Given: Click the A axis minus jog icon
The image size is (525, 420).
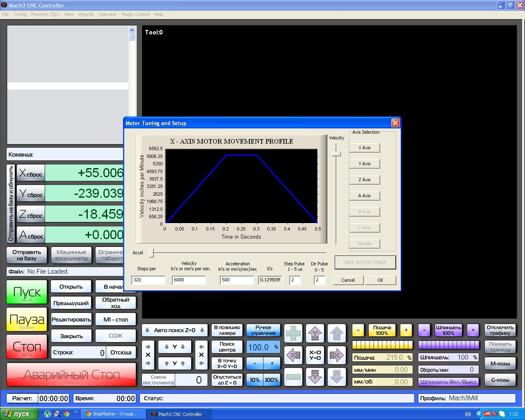Looking at the screenshot, I should (293, 377).
